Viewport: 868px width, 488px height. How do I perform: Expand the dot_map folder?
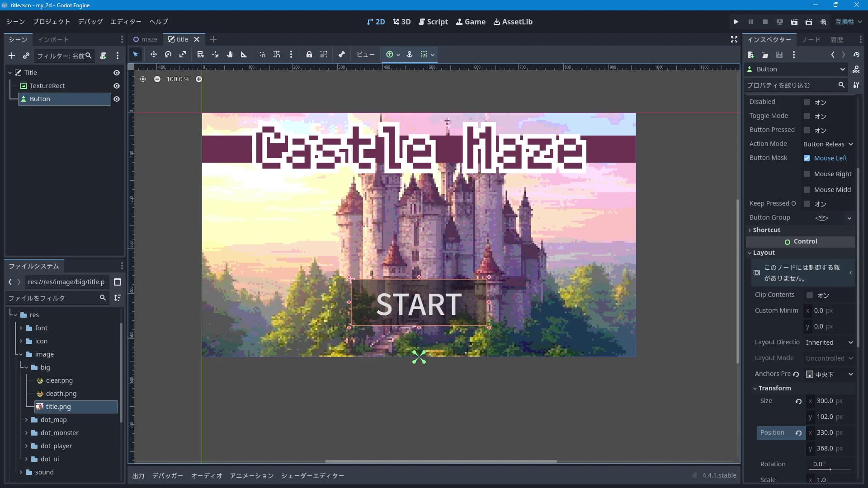(26, 420)
